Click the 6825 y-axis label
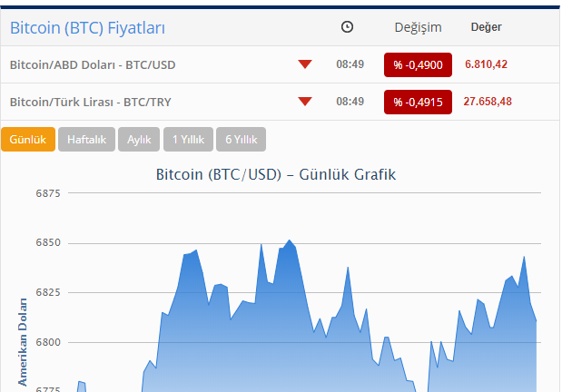Viewport: 562px width, 392px height. [48, 292]
